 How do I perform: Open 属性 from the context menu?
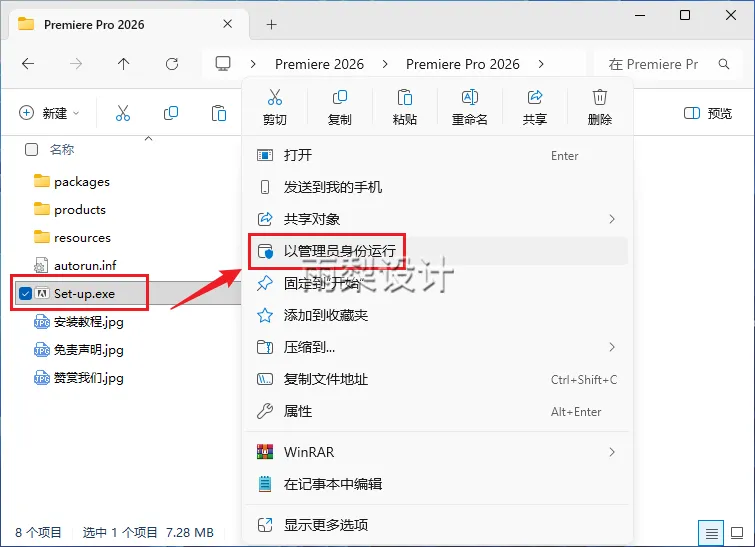437,411
